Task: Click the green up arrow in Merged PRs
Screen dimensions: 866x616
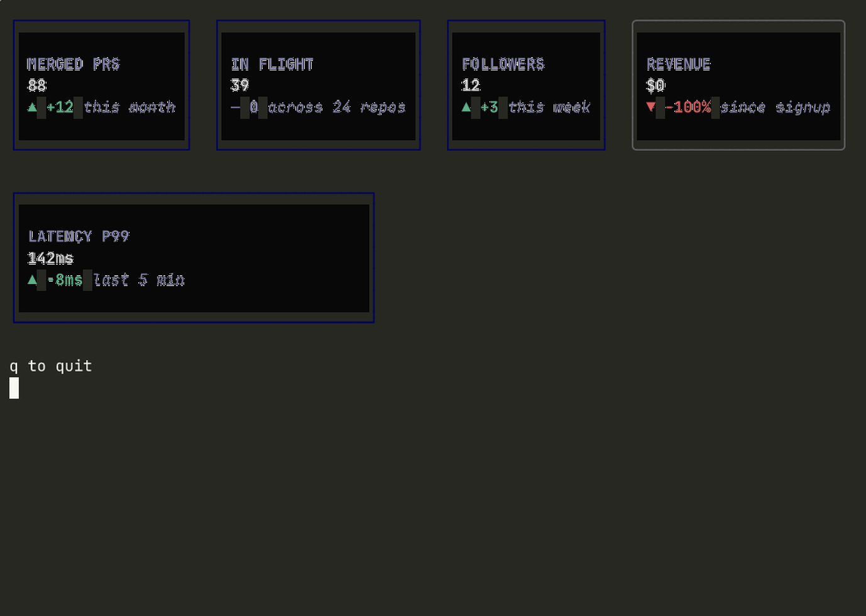Action: click(32, 107)
